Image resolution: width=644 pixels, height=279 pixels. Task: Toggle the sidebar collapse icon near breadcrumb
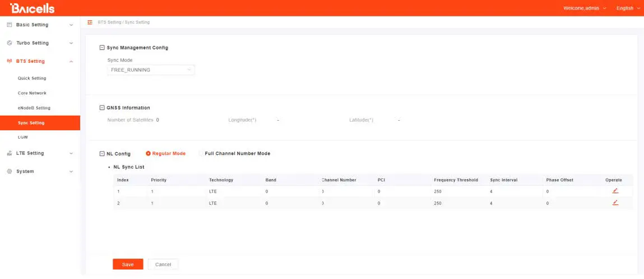pos(90,22)
